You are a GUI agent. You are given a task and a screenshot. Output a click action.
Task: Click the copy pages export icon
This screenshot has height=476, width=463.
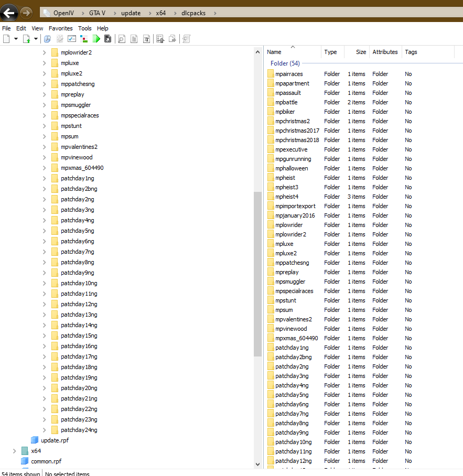click(173, 39)
